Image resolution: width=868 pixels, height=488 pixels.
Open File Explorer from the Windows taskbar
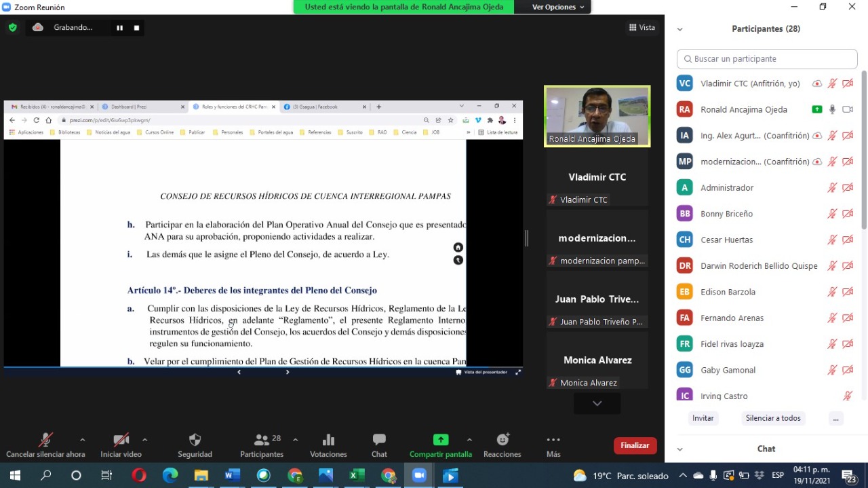[x=201, y=476]
